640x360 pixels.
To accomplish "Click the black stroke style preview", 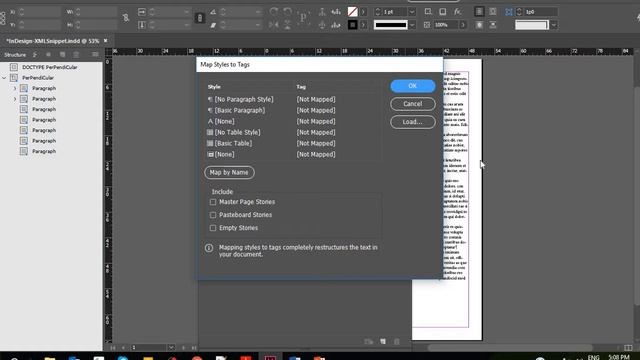I will point(391,25).
